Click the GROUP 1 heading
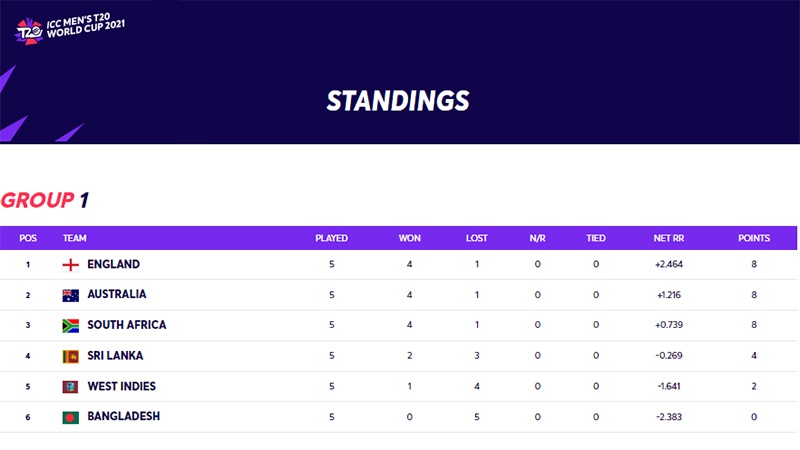Viewport: 800px width, 450px height. (45, 200)
